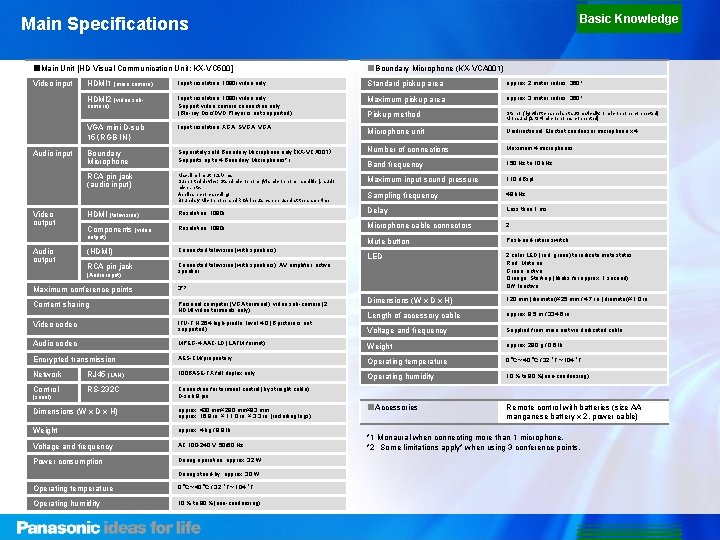Select microphone Operating temperature label
The image size is (720, 540).
click(429, 361)
